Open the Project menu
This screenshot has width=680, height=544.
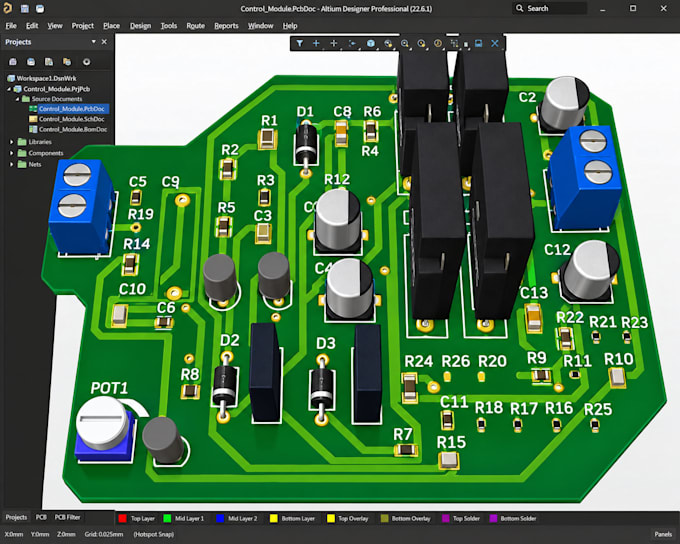[x=82, y=26]
